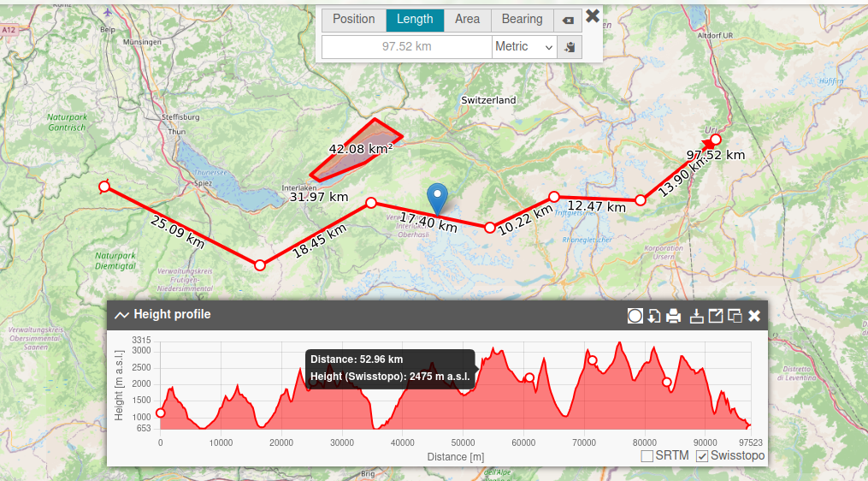Print the height profile chart
868x481 pixels.
click(674, 316)
